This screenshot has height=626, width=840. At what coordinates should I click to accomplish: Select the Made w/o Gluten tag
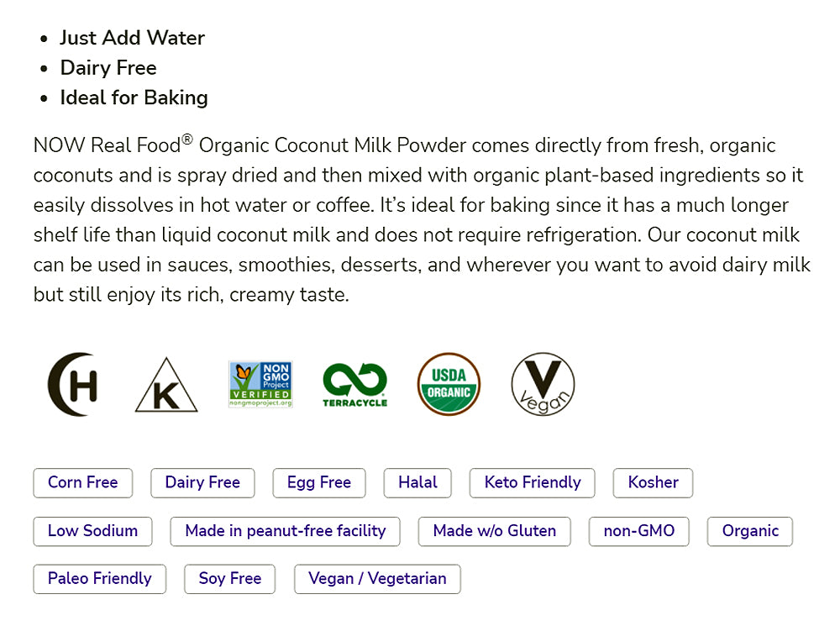[494, 531]
